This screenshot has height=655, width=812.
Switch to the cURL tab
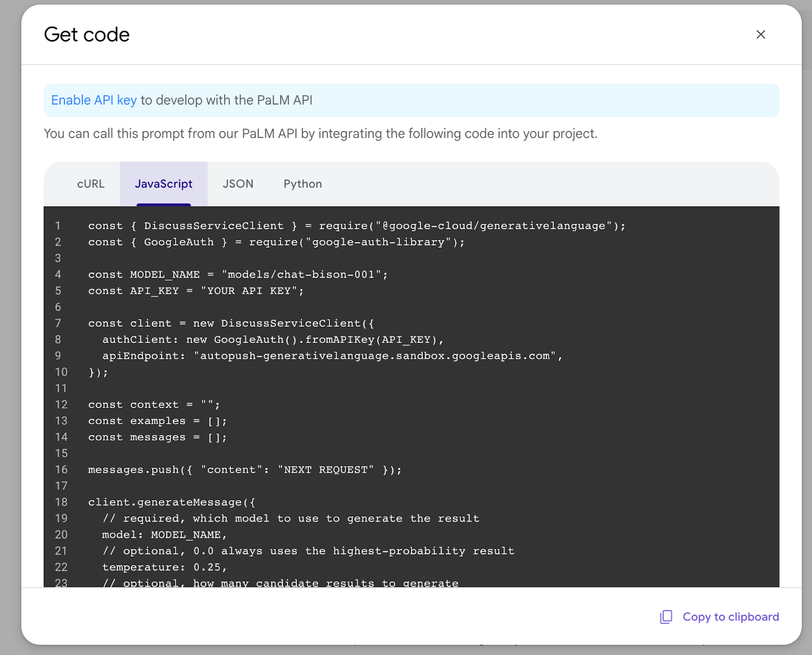(x=90, y=184)
